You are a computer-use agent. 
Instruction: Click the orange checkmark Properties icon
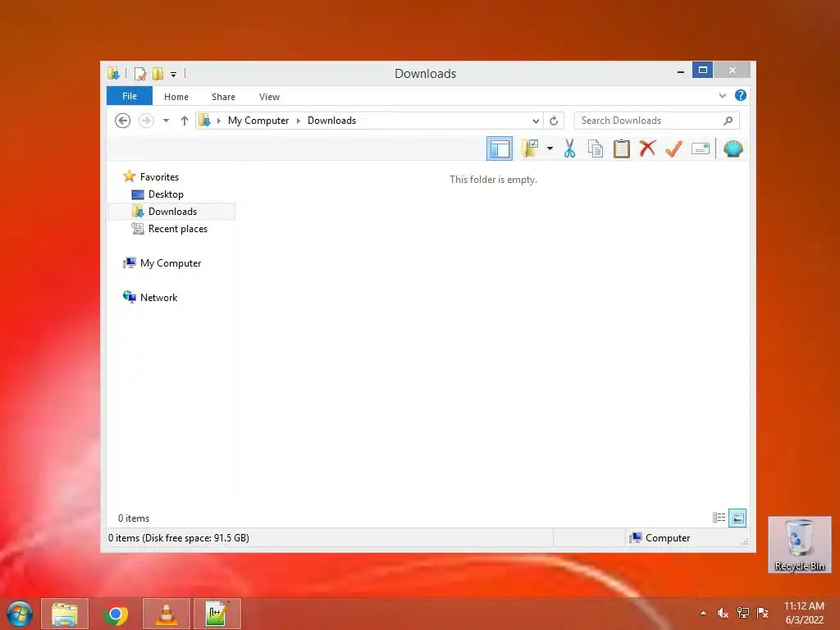click(x=674, y=148)
